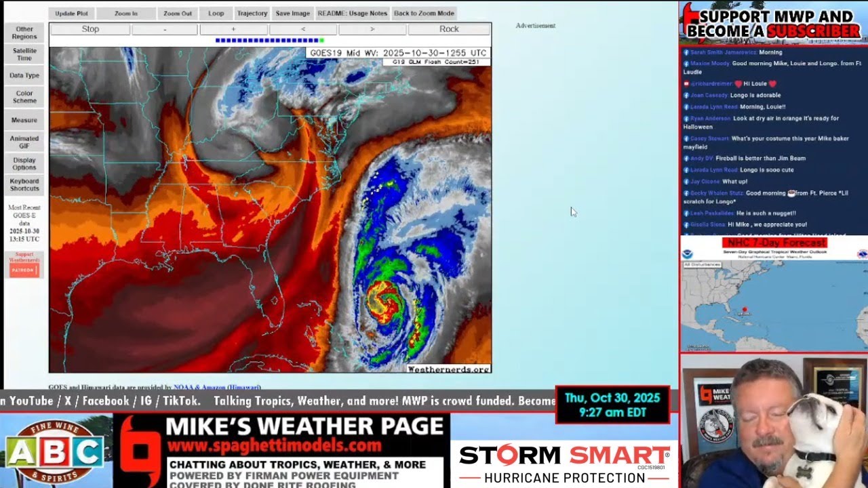Screen dimensions: 868x488
Task: Click the date and time box
Action: (613, 405)
